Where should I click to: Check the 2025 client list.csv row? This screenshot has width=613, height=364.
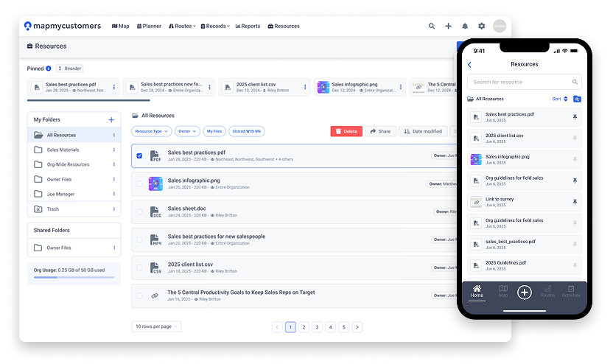140,267
